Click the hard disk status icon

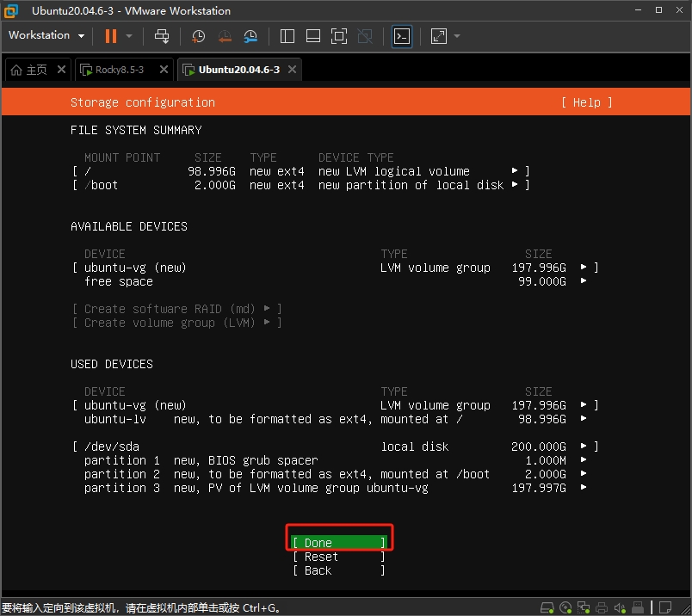pyautogui.click(x=547, y=607)
